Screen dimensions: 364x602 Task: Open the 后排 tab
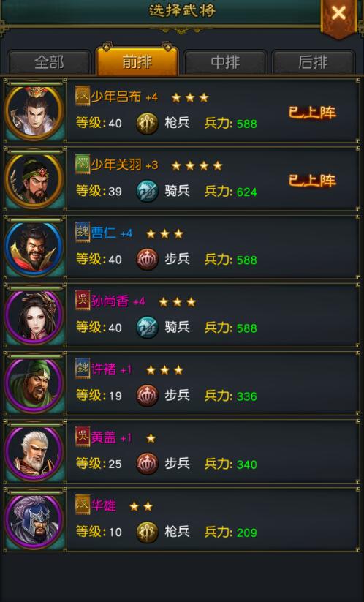(313, 62)
